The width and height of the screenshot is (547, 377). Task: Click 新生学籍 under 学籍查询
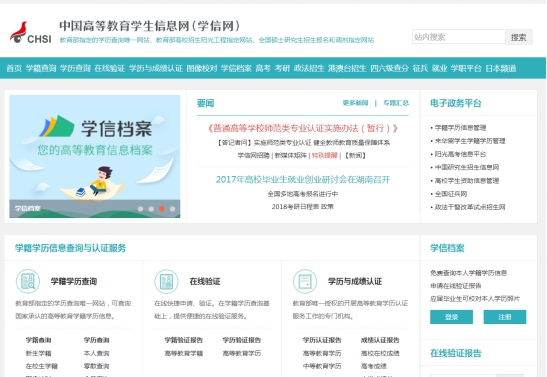38,353
